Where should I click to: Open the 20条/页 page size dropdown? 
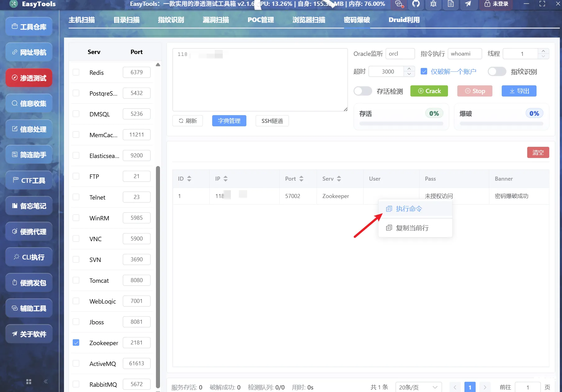point(418,387)
